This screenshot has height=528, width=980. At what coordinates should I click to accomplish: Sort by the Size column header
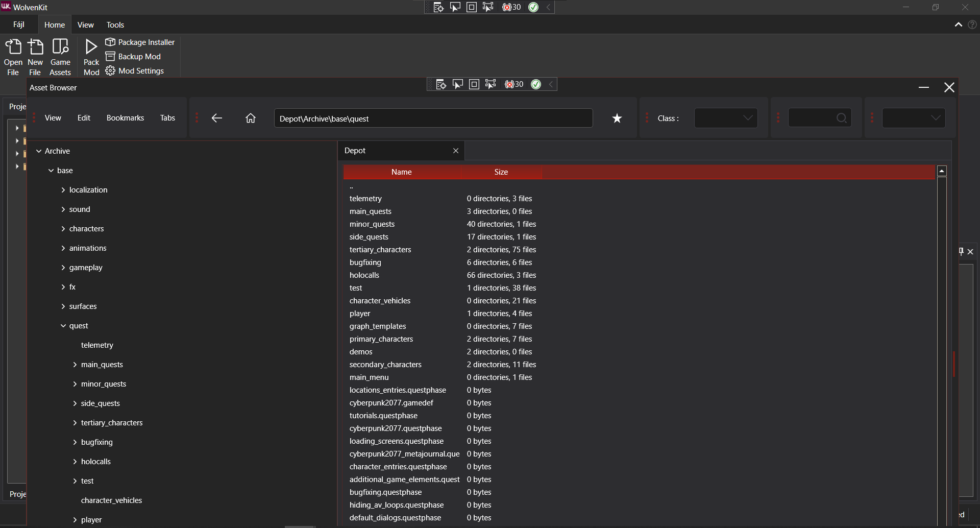(x=501, y=172)
